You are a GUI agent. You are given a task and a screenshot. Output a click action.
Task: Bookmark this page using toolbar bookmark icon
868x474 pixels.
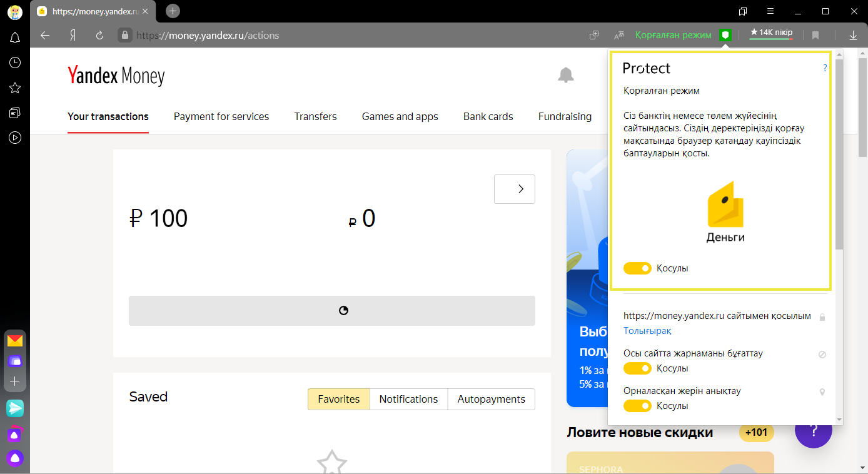pyautogui.click(x=815, y=36)
